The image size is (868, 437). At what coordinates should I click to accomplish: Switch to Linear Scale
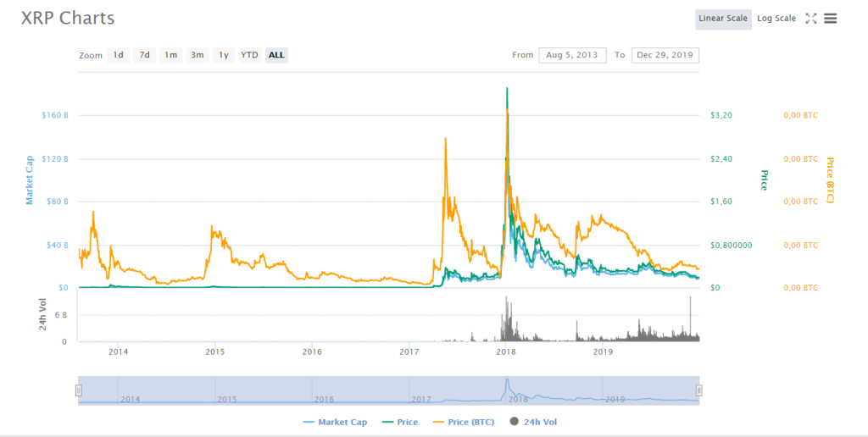[722, 19]
